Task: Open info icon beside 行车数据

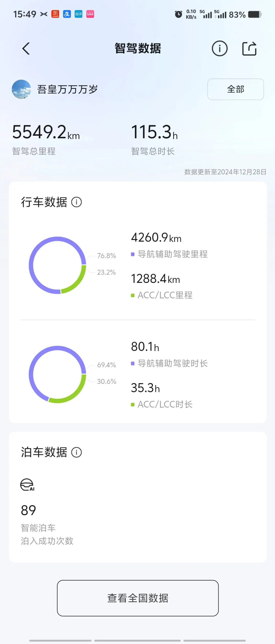Action: pyautogui.click(x=77, y=202)
